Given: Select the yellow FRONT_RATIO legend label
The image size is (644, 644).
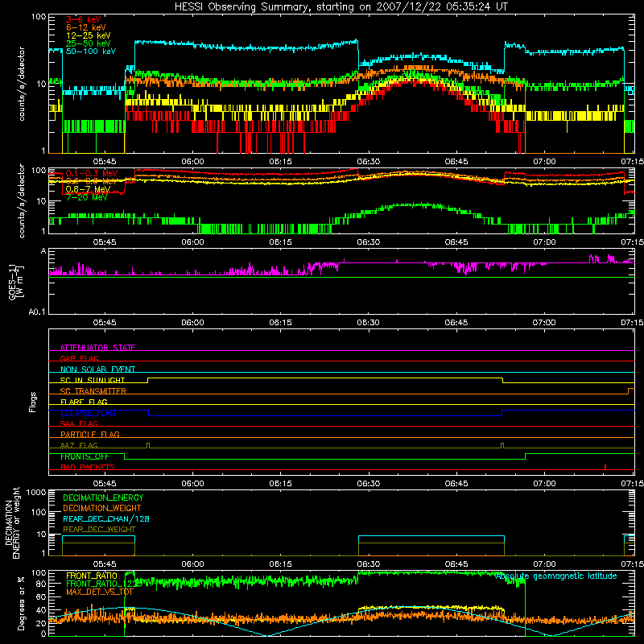Looking at the screenshot, I should pos(92,576).
